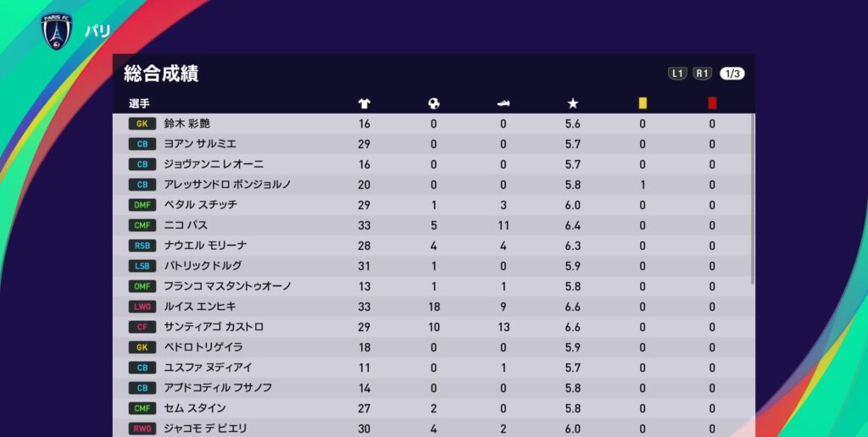The image size is (868, 437).
Task: Click the 1/3 page indicator
Action: [732, 74]
